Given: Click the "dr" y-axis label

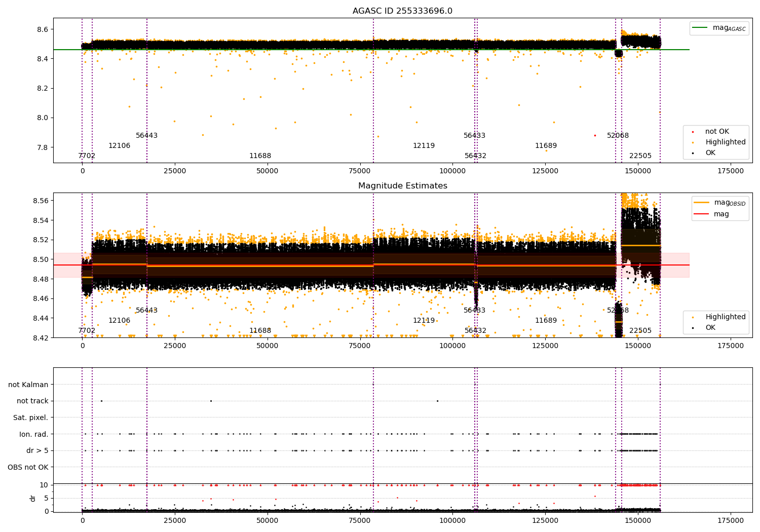Looking at the screenshot, I should (x=33, y=498).
